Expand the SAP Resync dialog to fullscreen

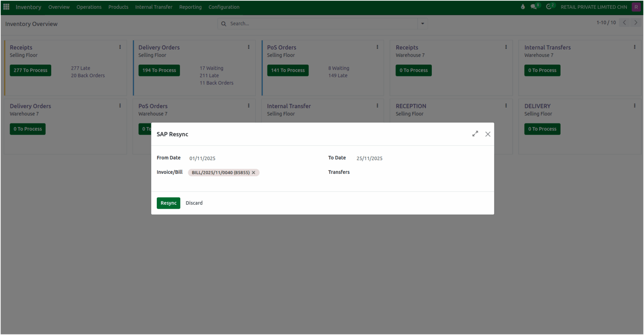click(475, 134)
